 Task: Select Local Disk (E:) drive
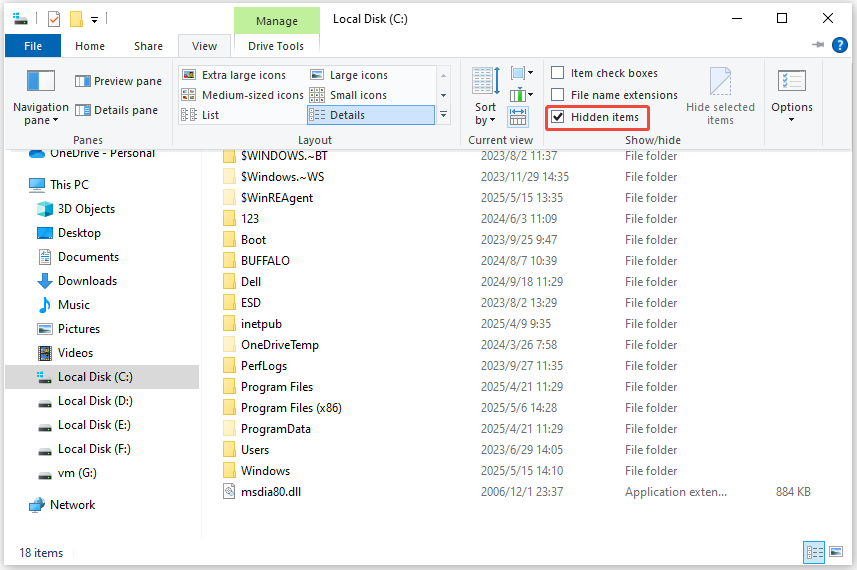click(x=84, y=425)
